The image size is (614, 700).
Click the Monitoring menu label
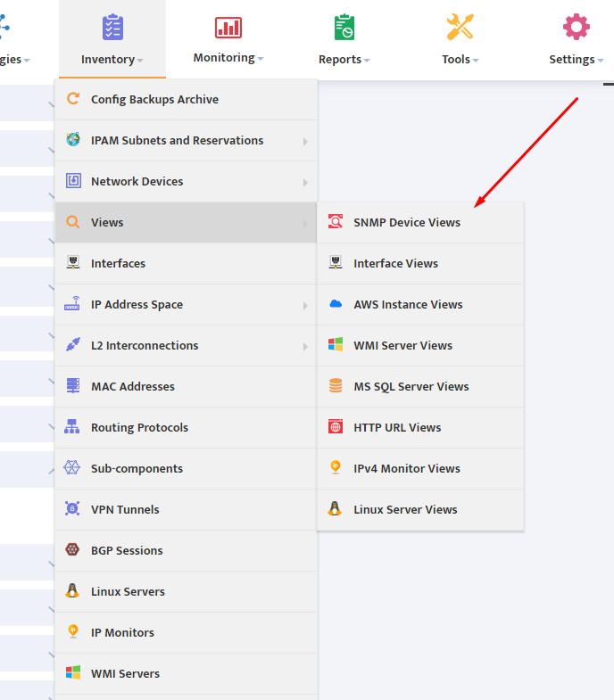click(x=224, y=58)
